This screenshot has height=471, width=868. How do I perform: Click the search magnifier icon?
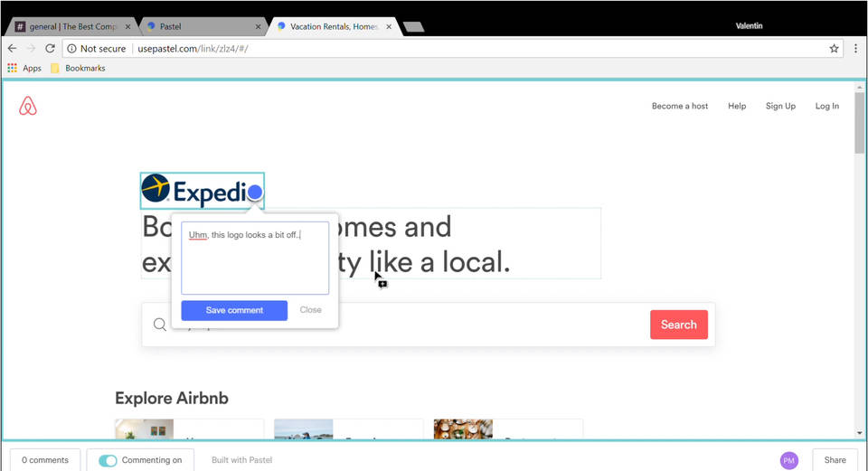[160, 325]
